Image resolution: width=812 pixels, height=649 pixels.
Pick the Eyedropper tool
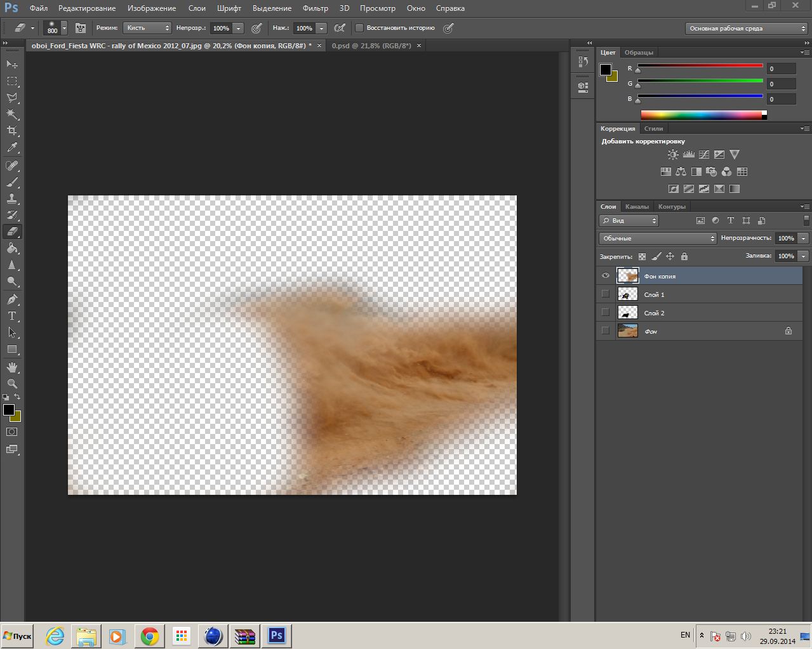click(12, 148)
